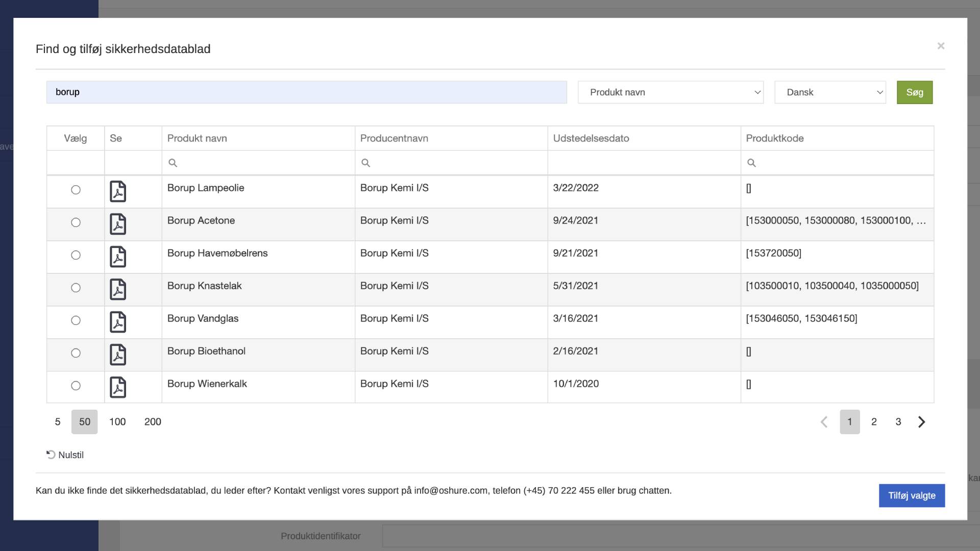Image resolution: width=980 pixels, height=551 pixels.
Task: Click the Borup Wienerkalk product name
Action: pos(207,384)
